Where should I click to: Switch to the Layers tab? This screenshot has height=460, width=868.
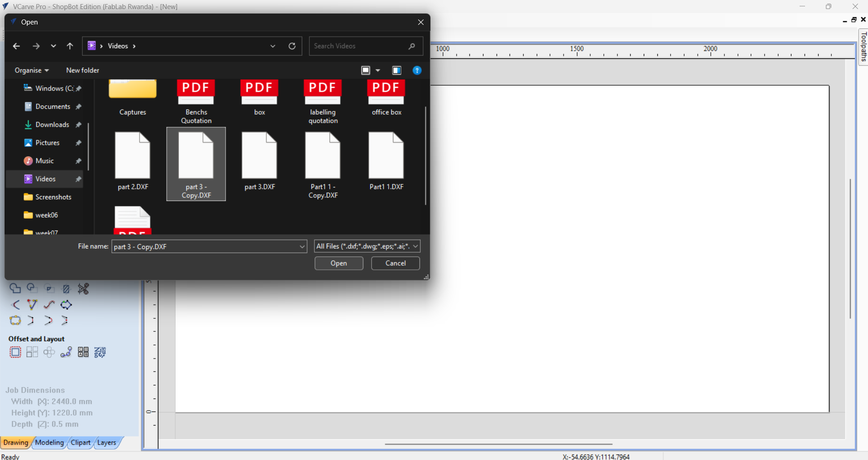[107, 443]
